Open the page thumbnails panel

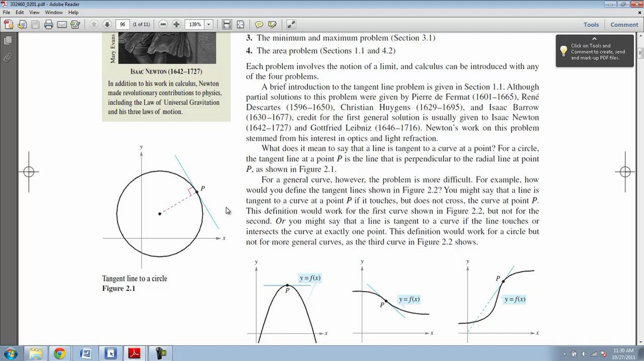(x=8, y=41)
